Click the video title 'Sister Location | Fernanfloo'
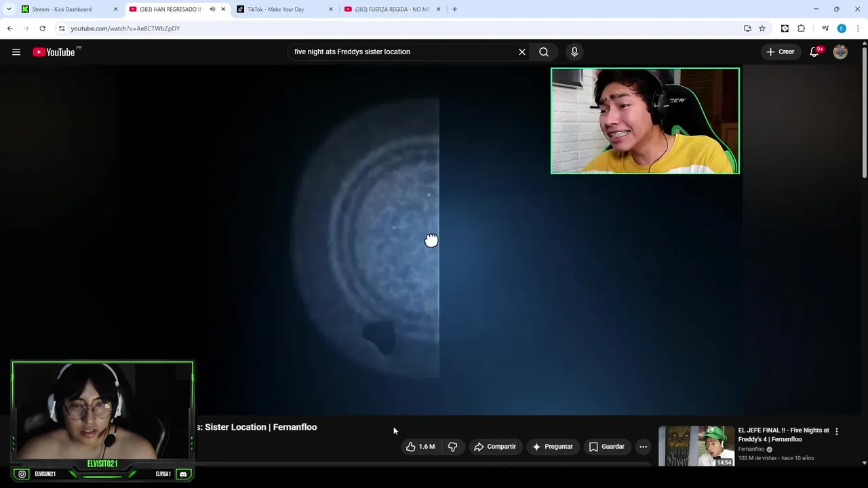868x488 pixels. coord(260,427)
